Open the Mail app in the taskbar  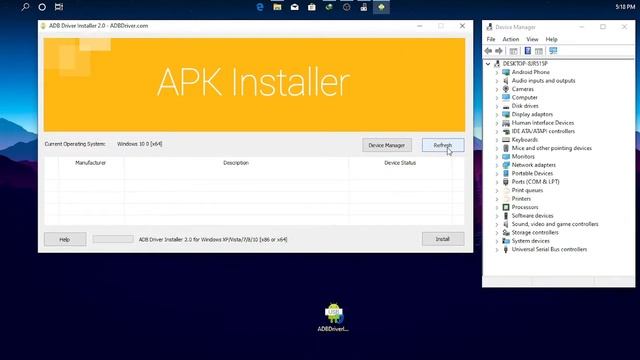click(x=294, y=7)
